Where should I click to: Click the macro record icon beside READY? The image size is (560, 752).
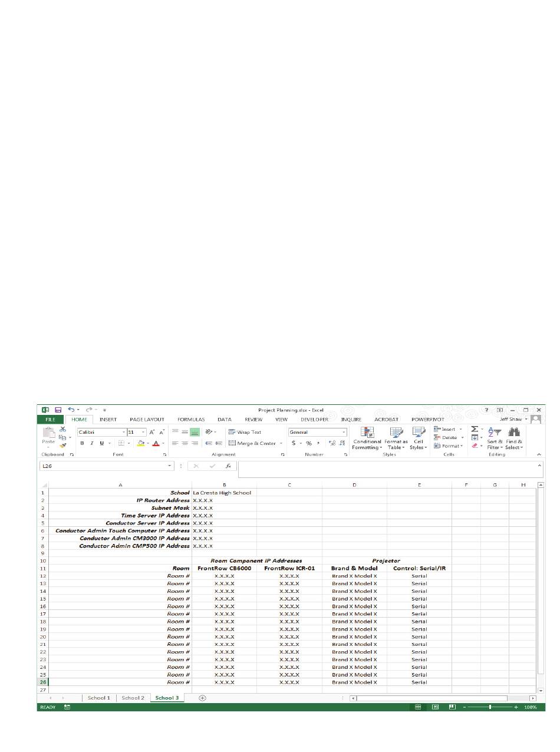67,707
